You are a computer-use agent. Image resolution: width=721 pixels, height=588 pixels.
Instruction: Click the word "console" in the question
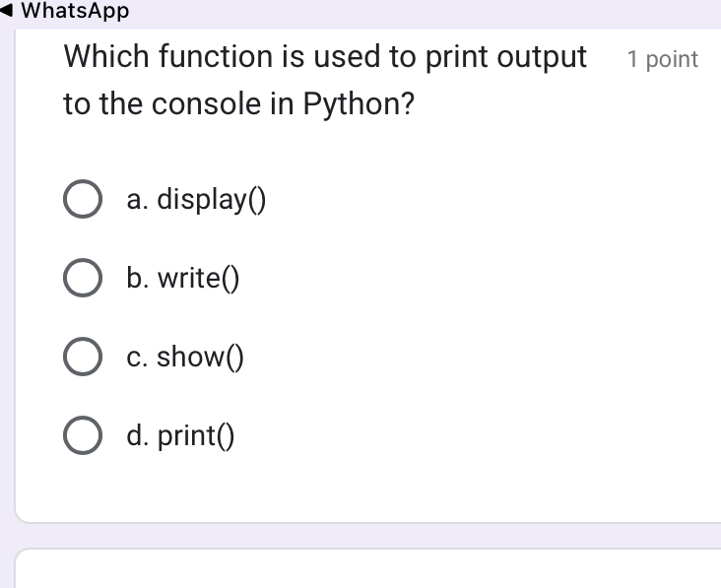[207, 103]
